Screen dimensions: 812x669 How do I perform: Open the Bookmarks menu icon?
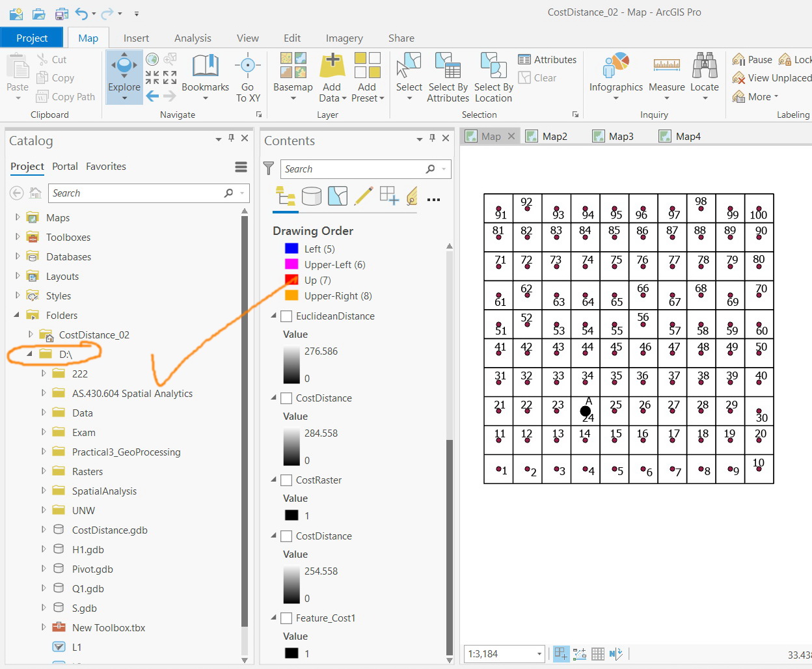point(205,66)
